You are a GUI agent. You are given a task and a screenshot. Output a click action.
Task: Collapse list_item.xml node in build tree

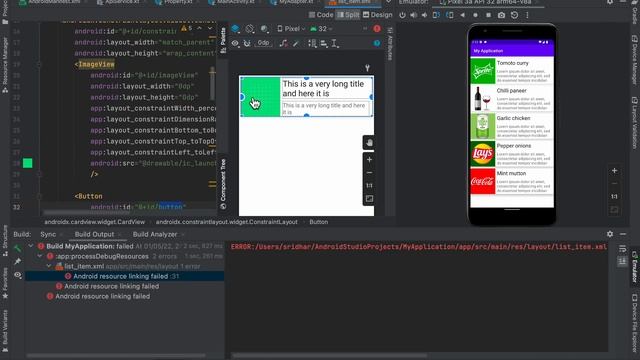49,266
